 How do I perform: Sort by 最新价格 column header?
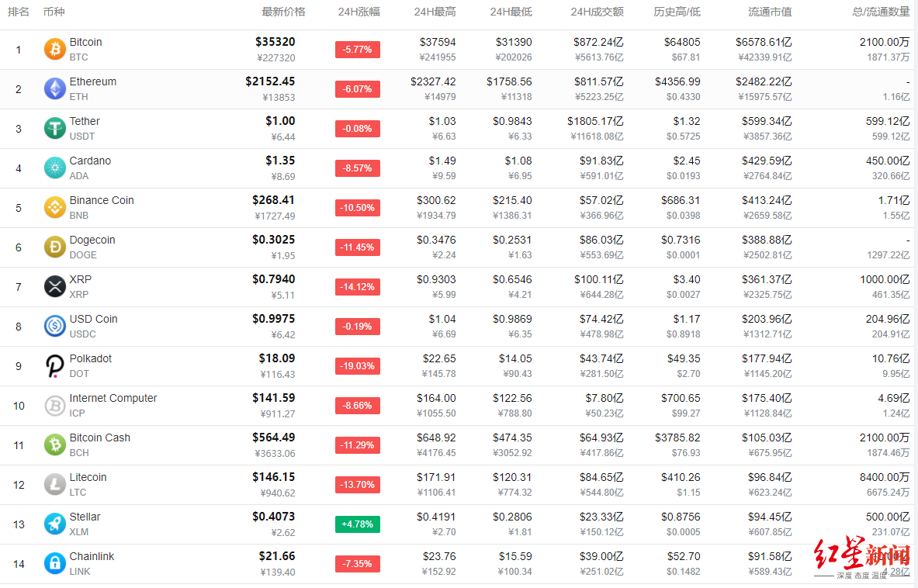pos(283,12)
